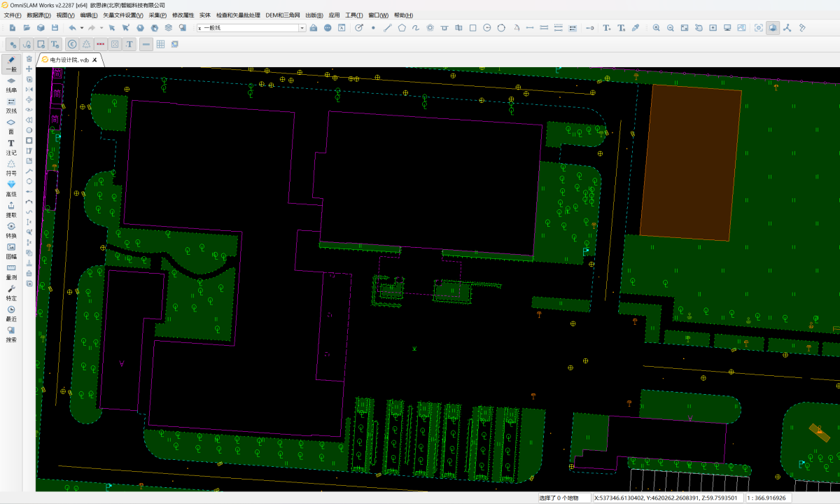840x504 pixels.
Task: Click the stacked layers icon in toolbar
Action: pyautogui.click(x=169, y=28)
